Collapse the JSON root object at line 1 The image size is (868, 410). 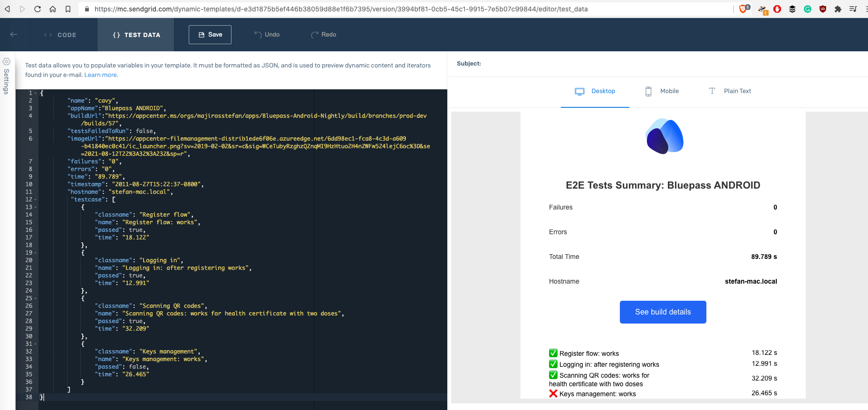coord(36,93)
